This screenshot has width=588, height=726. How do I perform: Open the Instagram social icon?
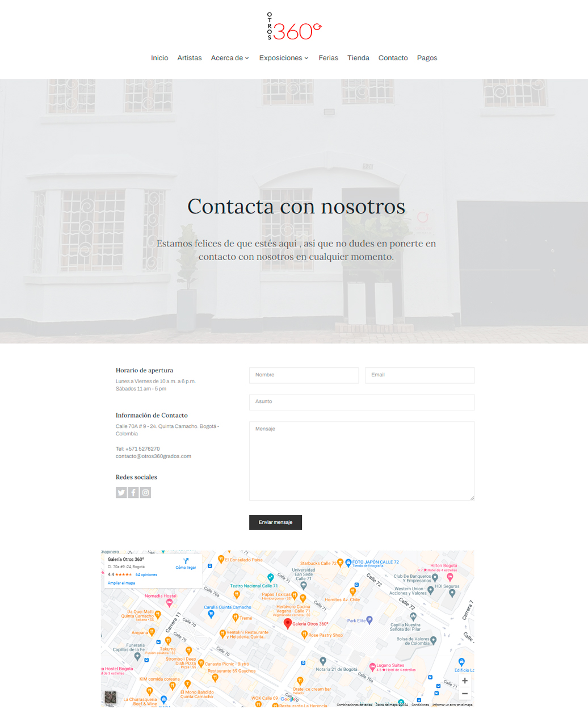146,493
